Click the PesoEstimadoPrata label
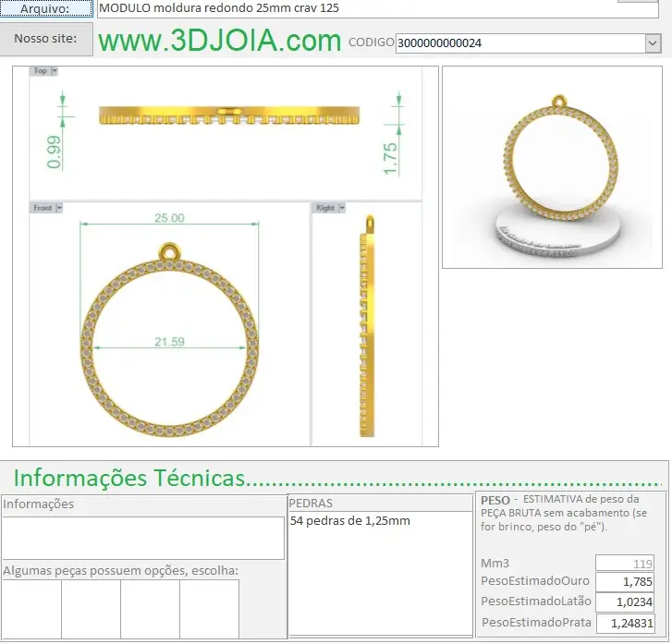 pyautogui.click(x=536, y=622)
